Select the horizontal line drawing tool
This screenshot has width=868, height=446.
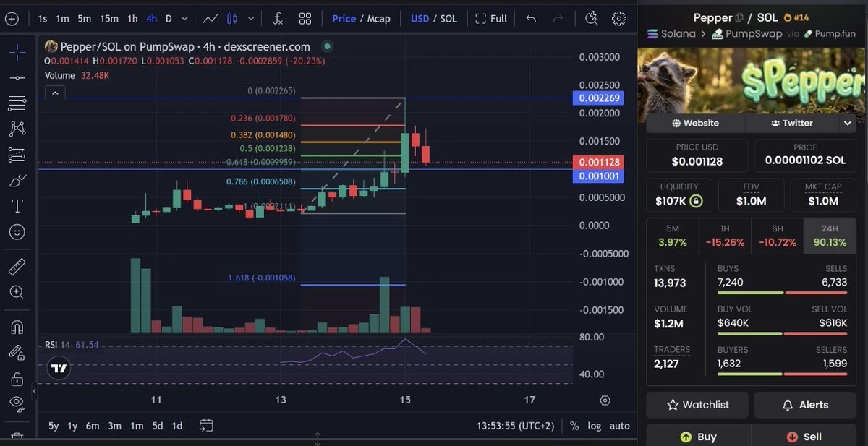tap(17, 77)
